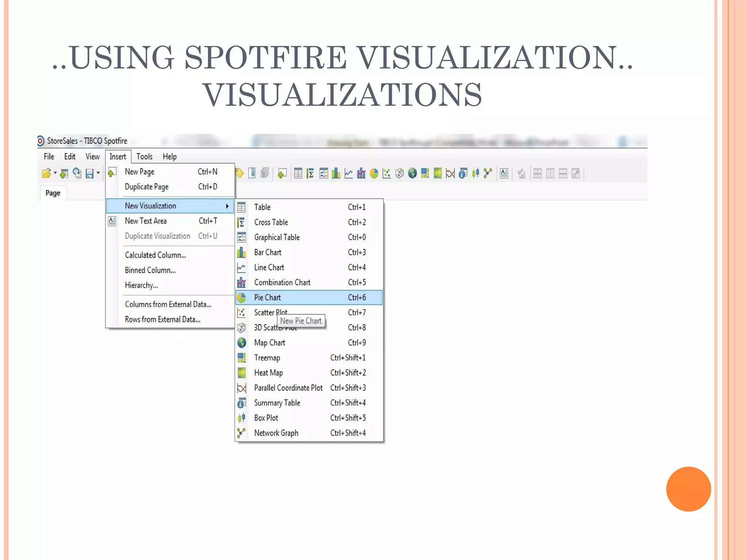747x560 pixels.
Task: Choose Parallel Coordinate Plot in the submenu
Action: coord(309,388)
